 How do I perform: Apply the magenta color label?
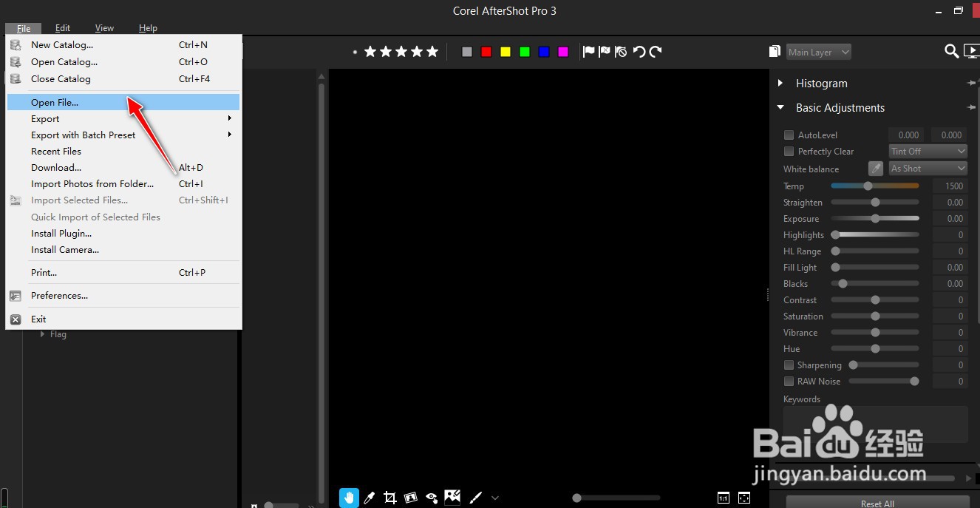[x=563, y=52]
